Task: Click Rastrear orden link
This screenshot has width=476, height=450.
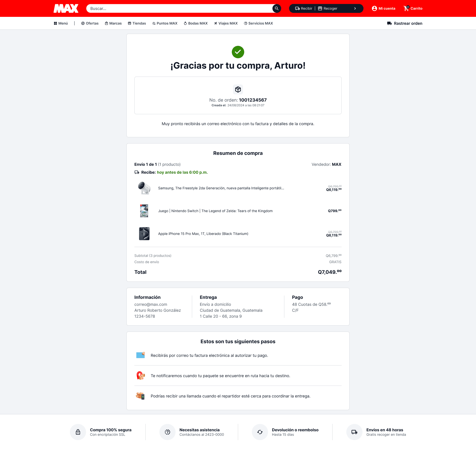Action: click(x=405, y=23)
